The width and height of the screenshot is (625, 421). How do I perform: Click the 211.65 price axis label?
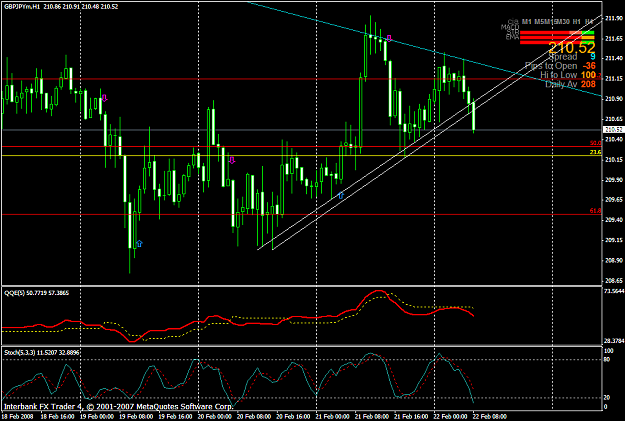(x=614, y=38)
